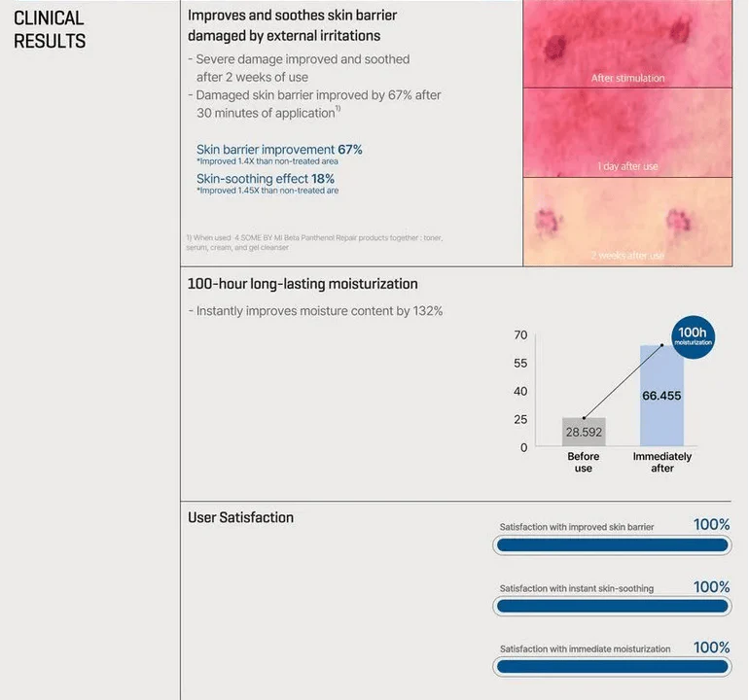
Task: Click the User Satisfaction heading
Action: point(240,517)
